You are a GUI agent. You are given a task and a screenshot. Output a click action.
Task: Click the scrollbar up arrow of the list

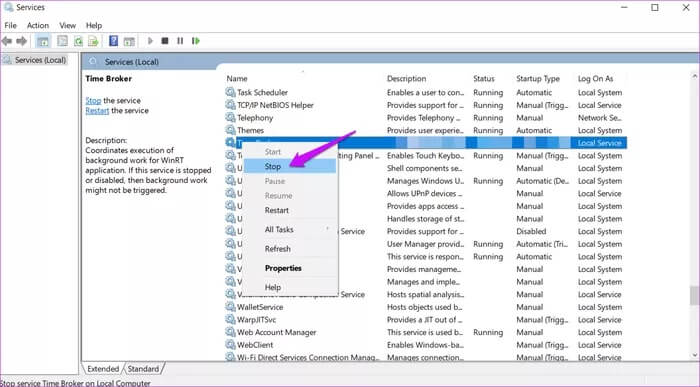click(x=694, y=76)
